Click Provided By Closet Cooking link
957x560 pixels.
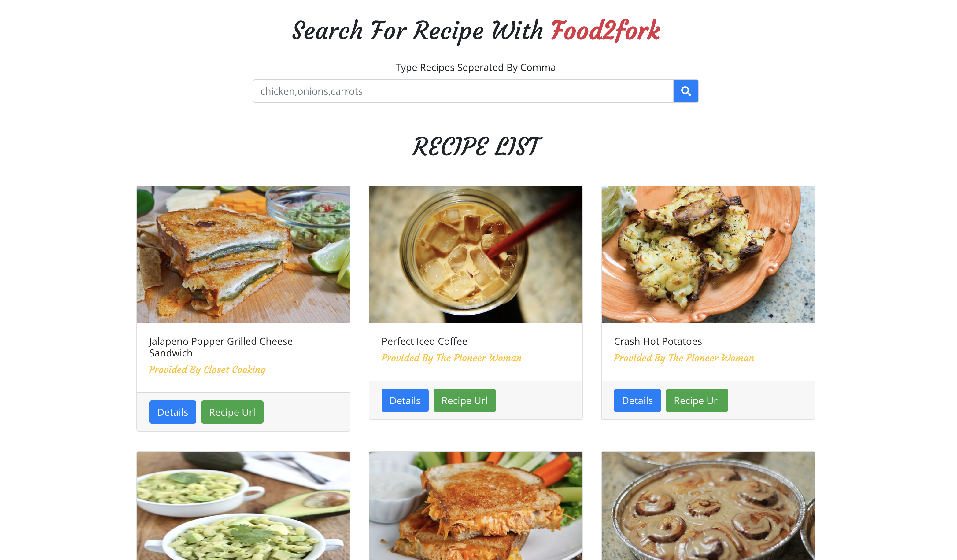tap(207, 369)
